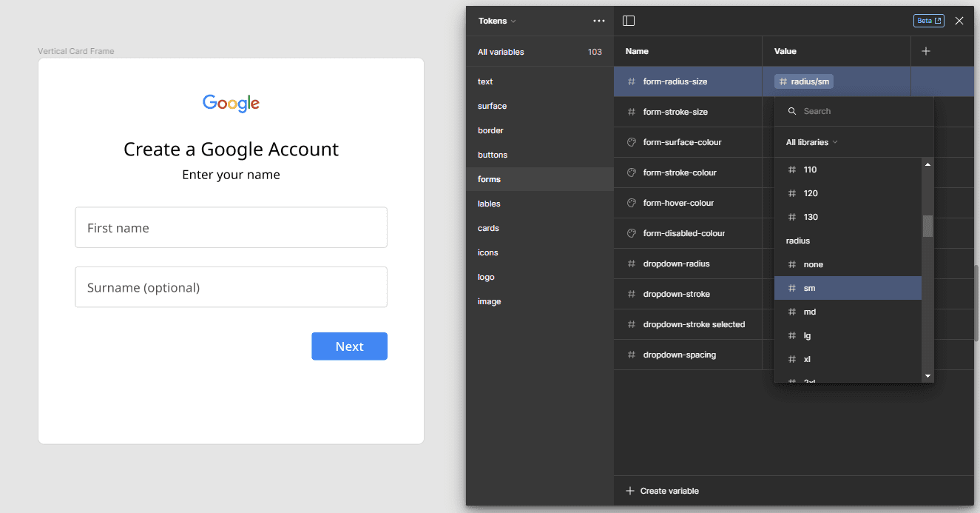Switch to the cards token group

(488, 228)
